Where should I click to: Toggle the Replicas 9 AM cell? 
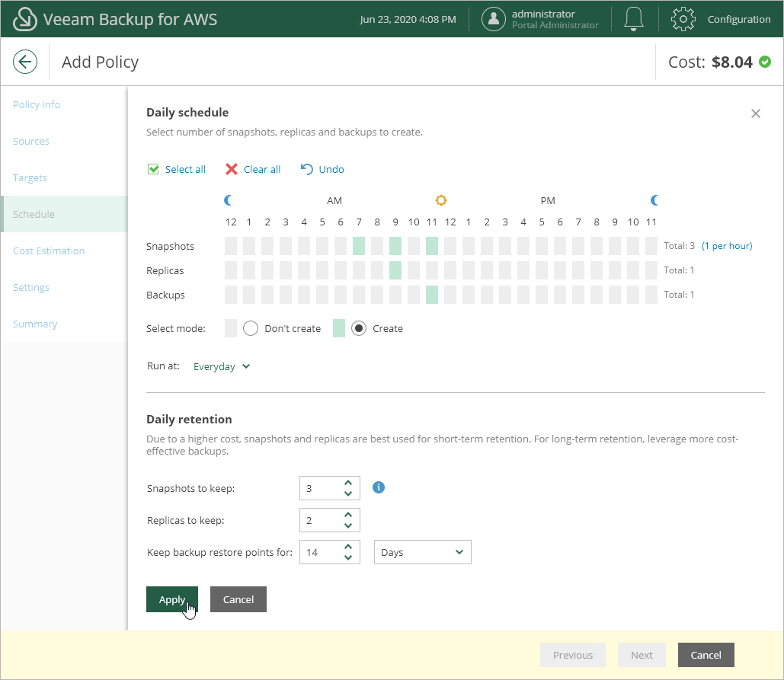coord(395,270)
